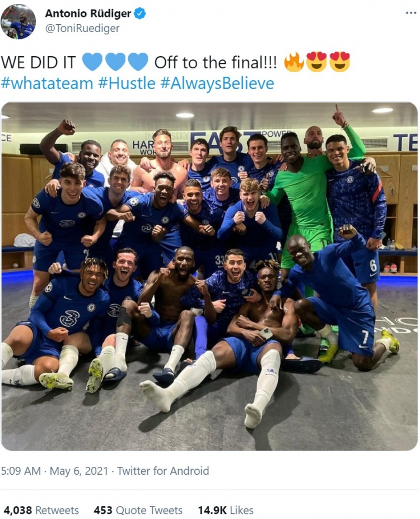This screenshot has width=420, height=519.
Task: View the 4,038 Retweets list
Action: click(x=41, y=510)
